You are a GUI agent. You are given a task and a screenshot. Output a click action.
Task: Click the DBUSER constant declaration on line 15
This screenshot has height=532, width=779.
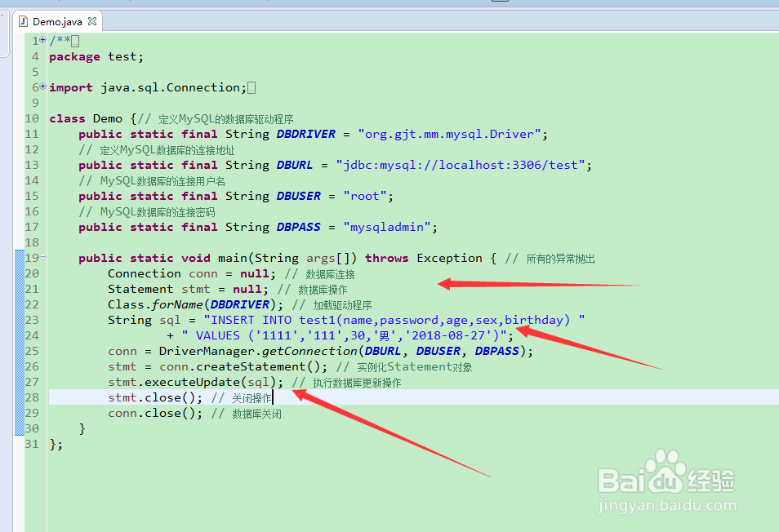(x=299, y=196)
